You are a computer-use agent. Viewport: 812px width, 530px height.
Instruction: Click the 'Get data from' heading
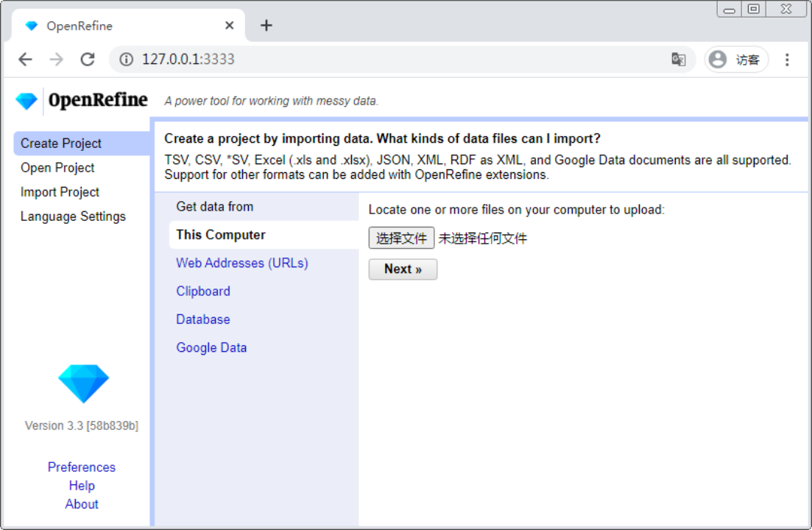(215, 207)
